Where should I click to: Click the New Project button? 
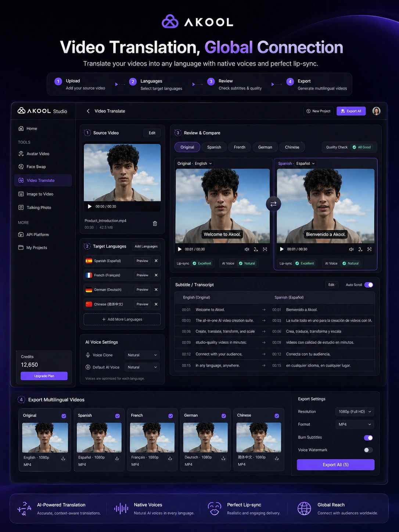pos(319,111)
